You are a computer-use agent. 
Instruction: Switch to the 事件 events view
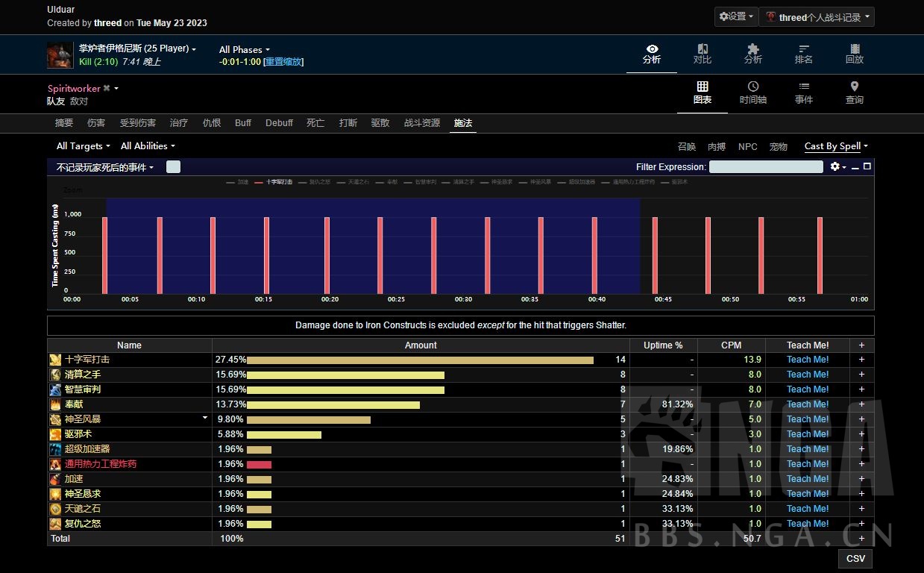pyautogui.click(x=804, y=93)
